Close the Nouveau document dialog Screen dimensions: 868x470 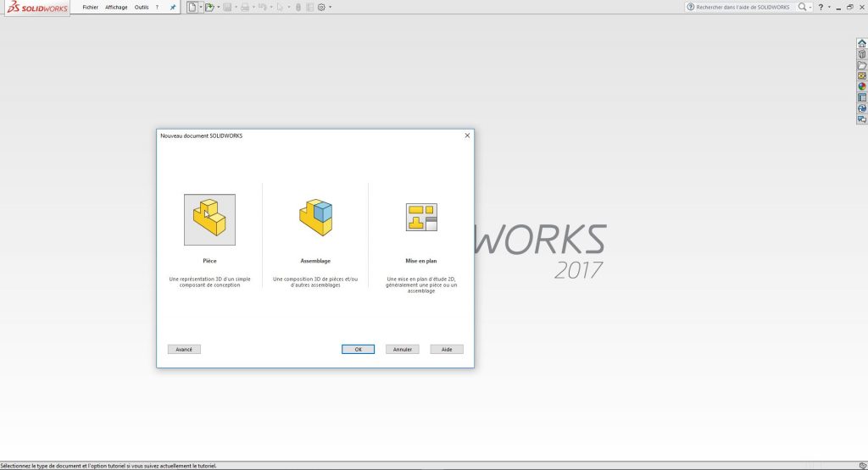[467, 135]
